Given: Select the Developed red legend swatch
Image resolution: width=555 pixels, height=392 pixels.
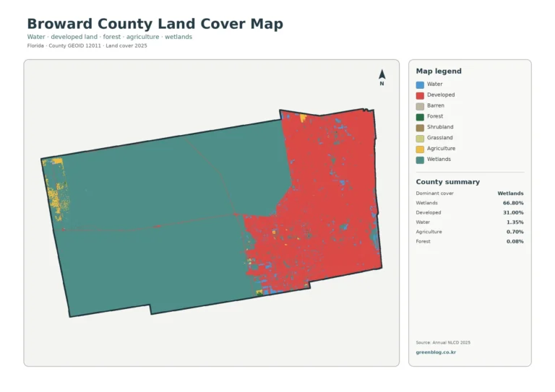Looking at the screenshot, I should tap(420, 95).
